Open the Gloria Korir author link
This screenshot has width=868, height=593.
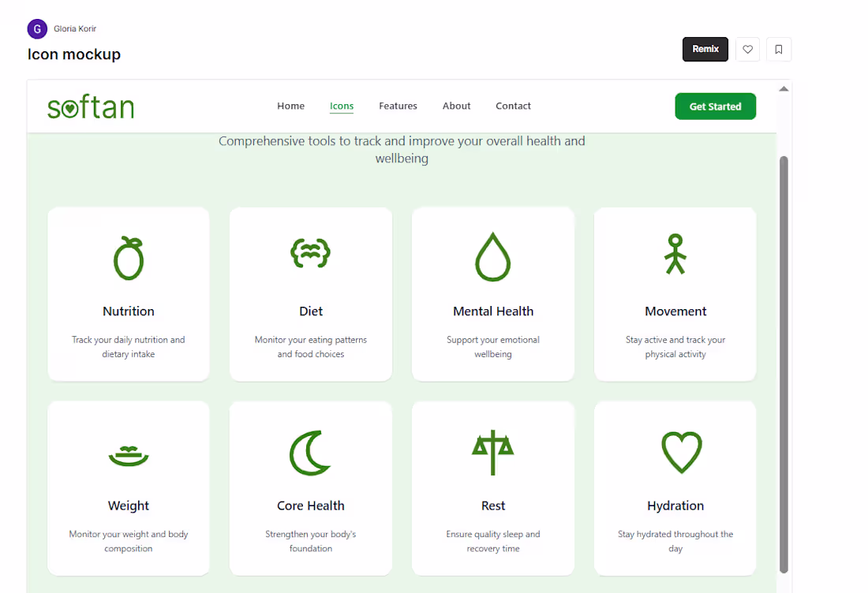75,28
